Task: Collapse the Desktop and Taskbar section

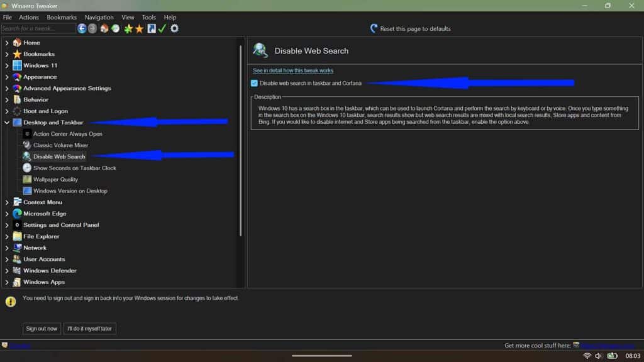Action: pos(7,122)
